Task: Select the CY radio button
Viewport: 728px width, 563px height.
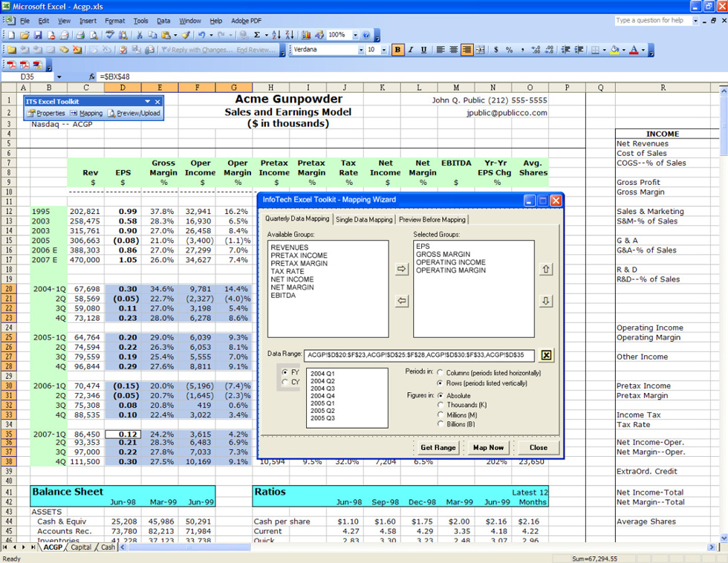Action: tap(285, 382)
